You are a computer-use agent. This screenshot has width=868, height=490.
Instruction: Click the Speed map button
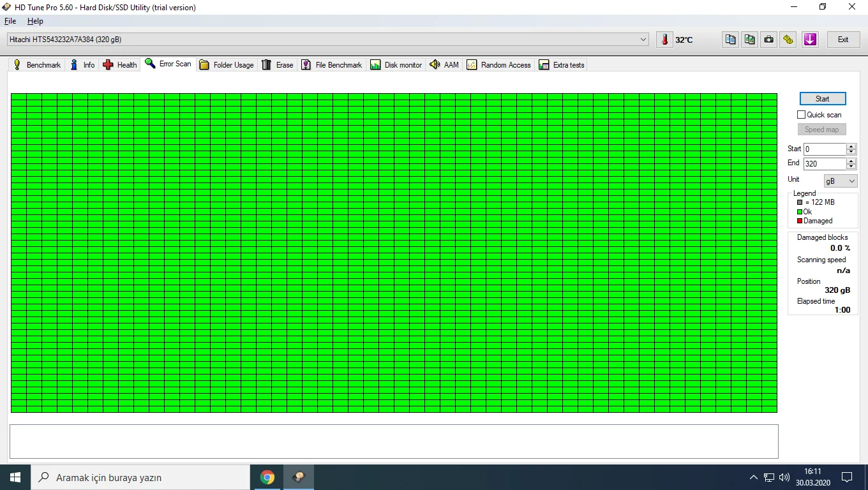pyautogui.click(x=821, y=130)
